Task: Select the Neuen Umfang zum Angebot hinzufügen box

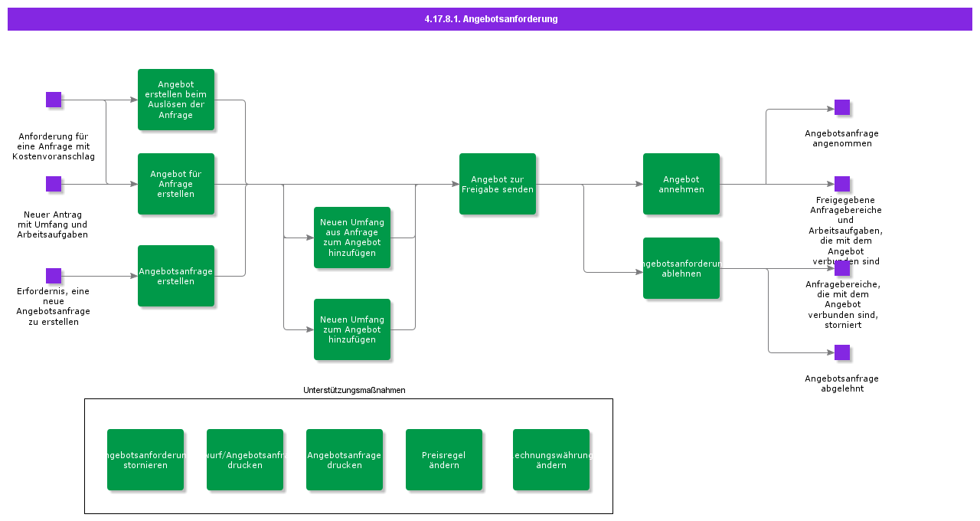Action: 352,329
